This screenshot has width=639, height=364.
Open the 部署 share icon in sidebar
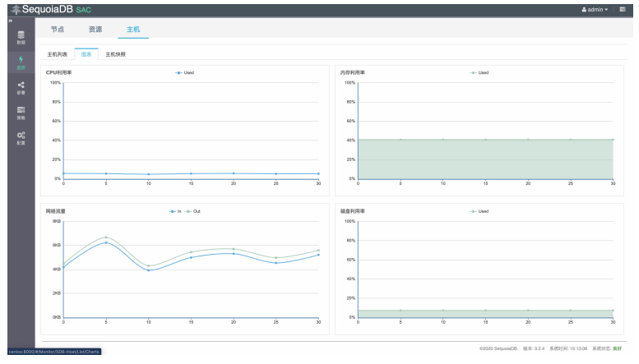(21, 87)
